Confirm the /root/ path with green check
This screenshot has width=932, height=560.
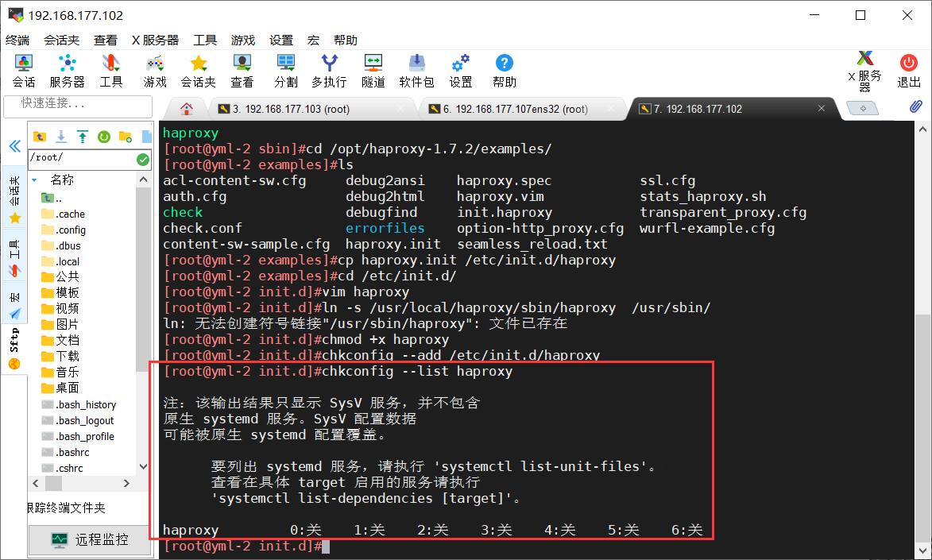click(x=143, y=159)
